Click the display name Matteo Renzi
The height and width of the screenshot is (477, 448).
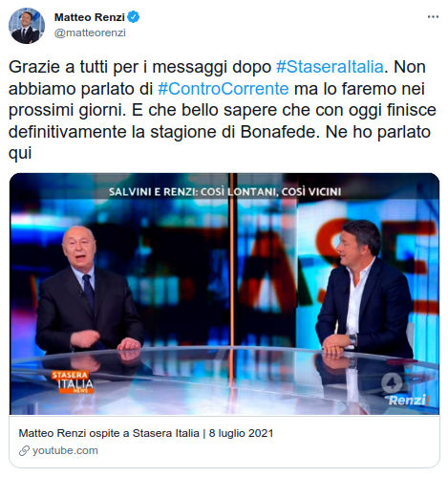pos(90,17)
